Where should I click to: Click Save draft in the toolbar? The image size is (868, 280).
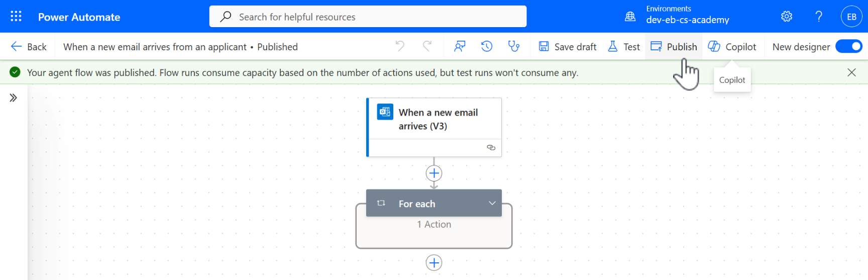tap(568, 47)
